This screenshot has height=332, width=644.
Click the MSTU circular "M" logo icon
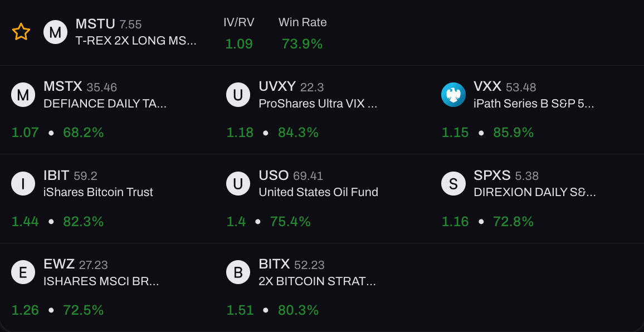tap(55, 32)
